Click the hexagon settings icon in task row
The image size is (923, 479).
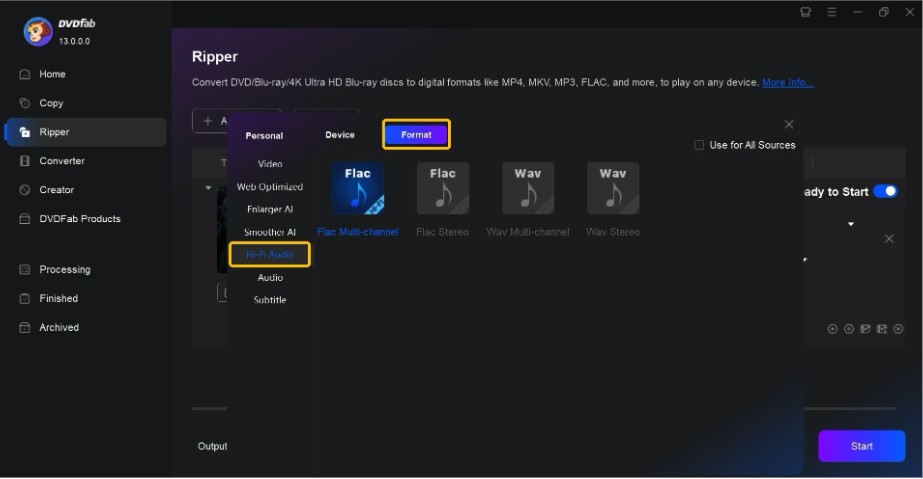tap(849, 329)
